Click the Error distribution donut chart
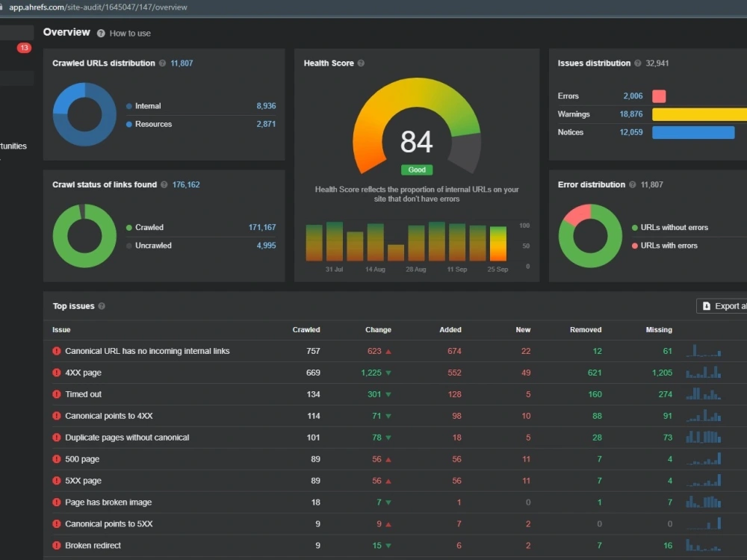Image resolution: width=747 pixels, height=560 pixels. pos(590,236)
